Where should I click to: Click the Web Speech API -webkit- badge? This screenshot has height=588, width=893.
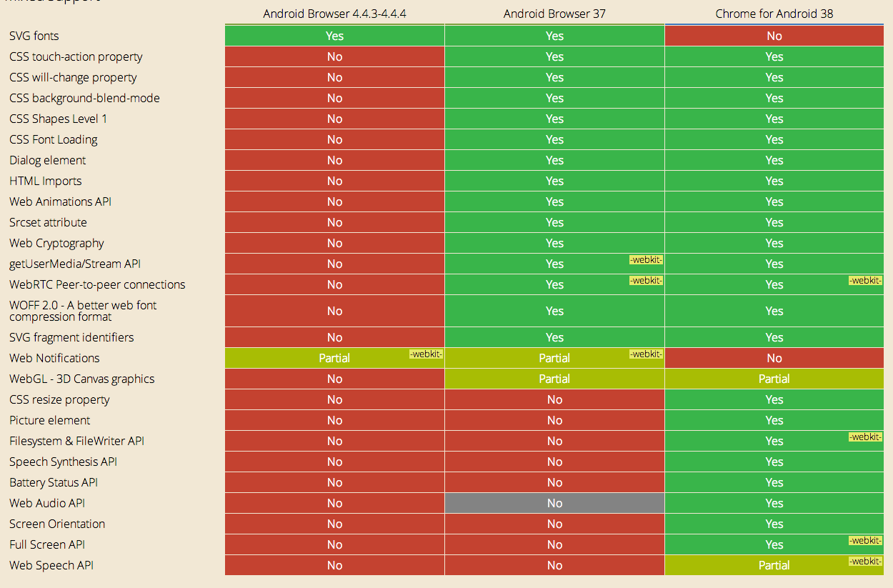pyautogui.click(x=866, y=561)
